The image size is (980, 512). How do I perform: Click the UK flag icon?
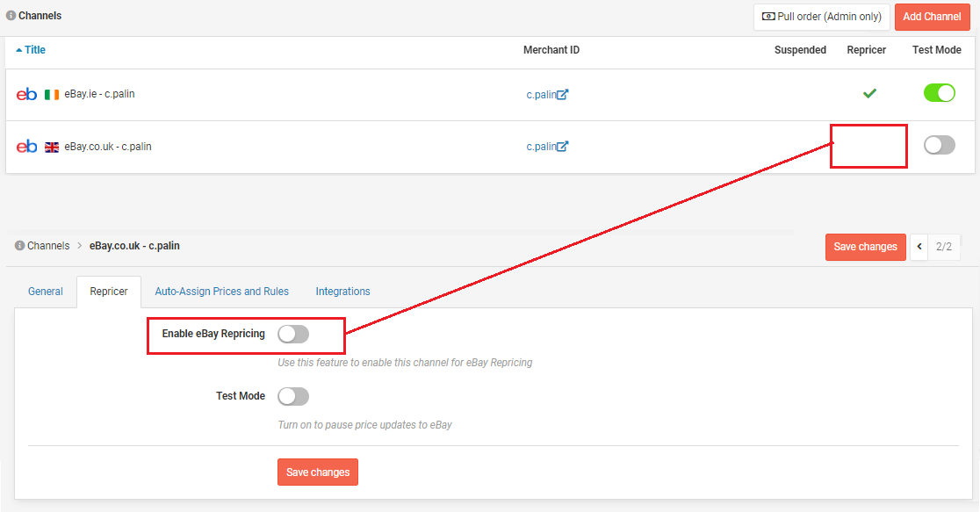pos(52,147)
